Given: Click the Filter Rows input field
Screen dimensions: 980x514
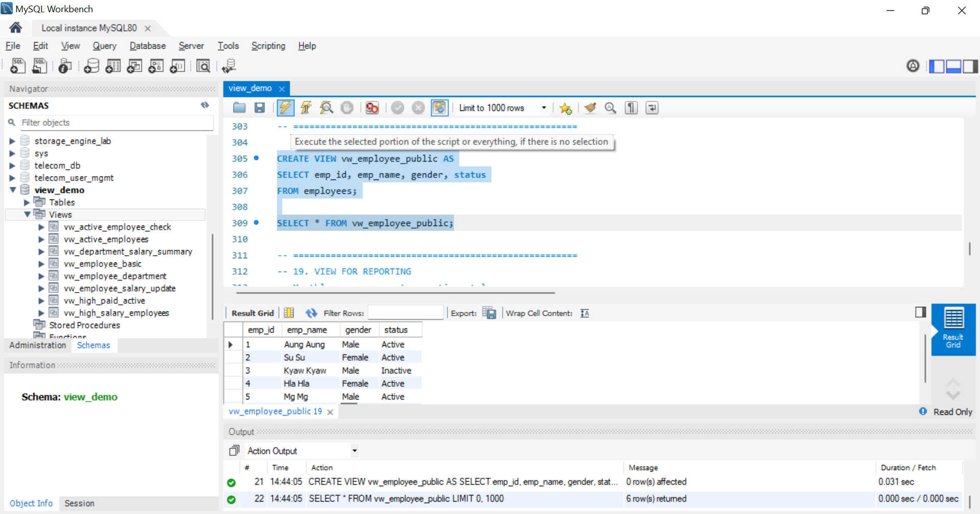Looking at the screenshot, I should [405, 312].
